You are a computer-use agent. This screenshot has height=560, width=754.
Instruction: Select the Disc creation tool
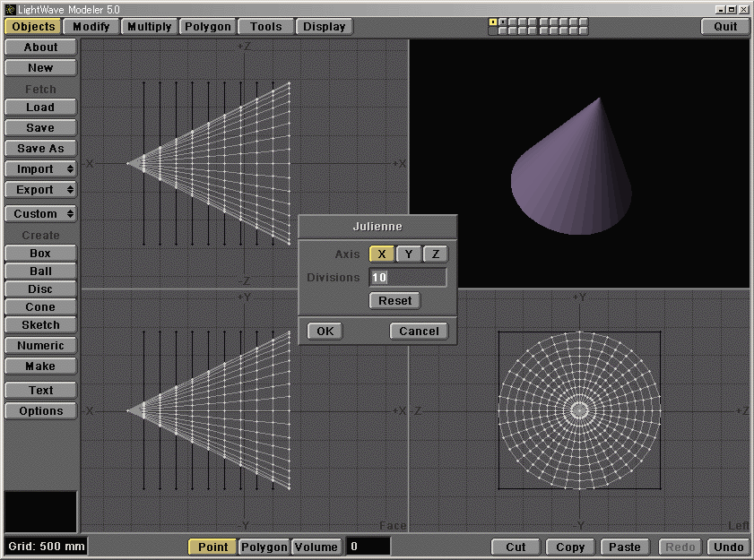pos(39,290)
